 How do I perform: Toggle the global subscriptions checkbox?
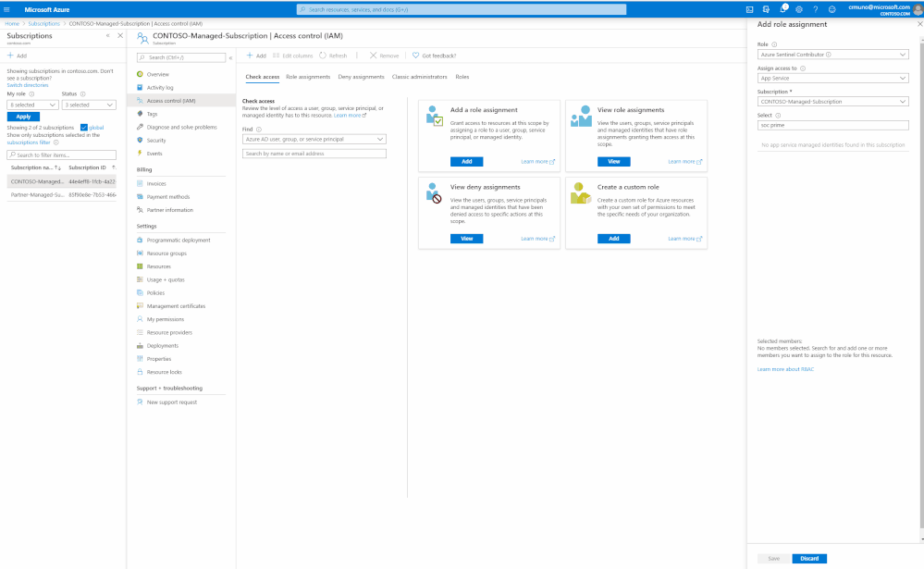tap(83, 128)
